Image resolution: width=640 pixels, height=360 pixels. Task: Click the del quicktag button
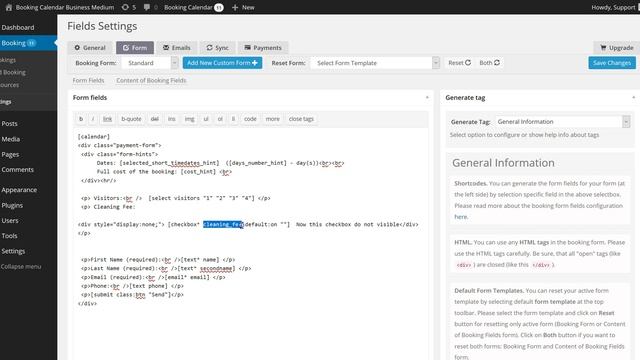pyautogui.click(x=154, y=119)
